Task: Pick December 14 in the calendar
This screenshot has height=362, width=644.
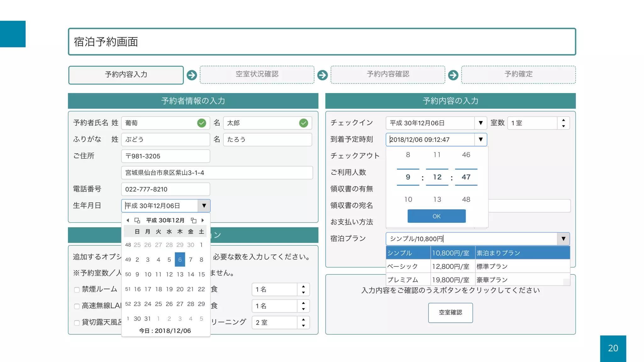Action: (x=191, y=274)
